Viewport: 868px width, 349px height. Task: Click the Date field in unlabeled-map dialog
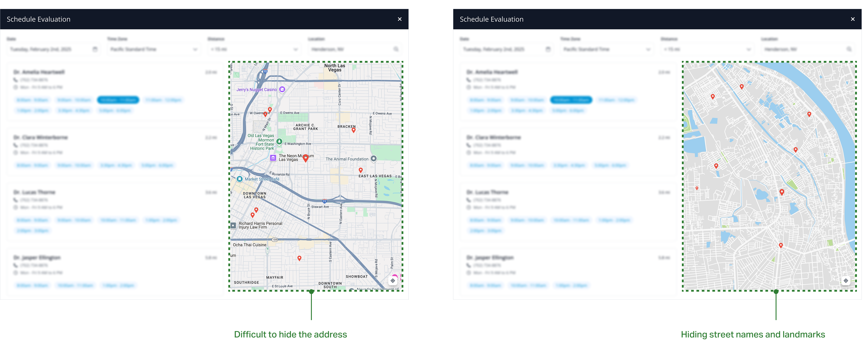(507, 49)
